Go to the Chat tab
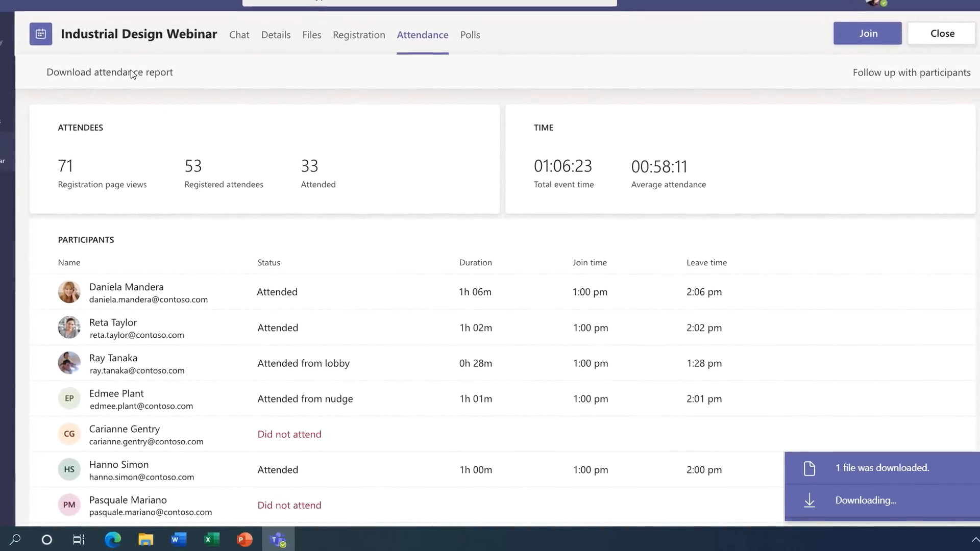 (x=239, y=35)
